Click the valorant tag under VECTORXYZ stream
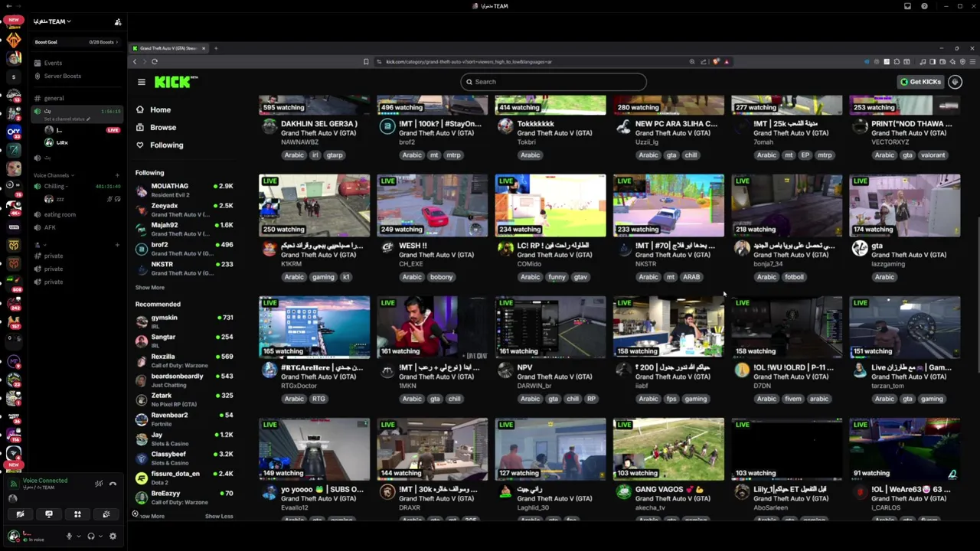This screenshot has width=980, height=551. (x=933, y=155)
